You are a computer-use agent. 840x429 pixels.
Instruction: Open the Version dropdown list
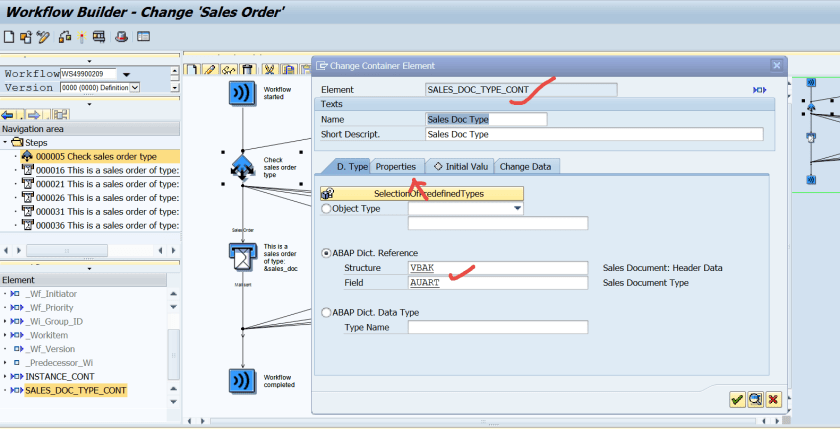pyautogui.click(x=134, y=88)
